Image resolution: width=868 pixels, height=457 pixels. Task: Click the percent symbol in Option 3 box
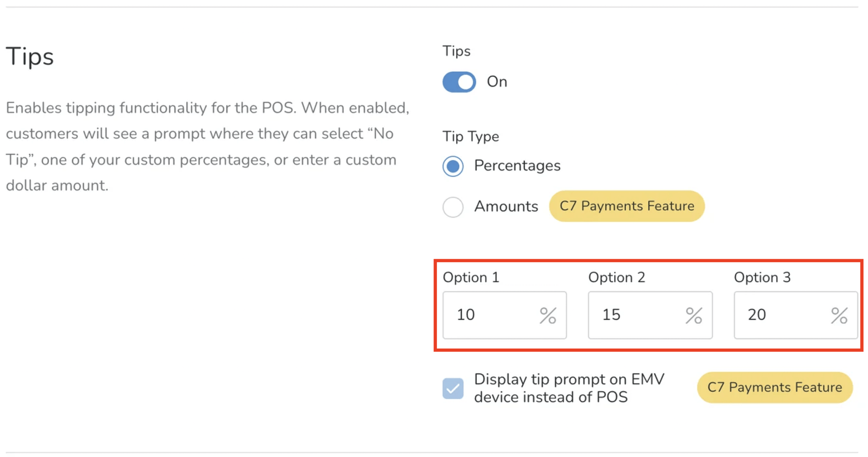839,315
